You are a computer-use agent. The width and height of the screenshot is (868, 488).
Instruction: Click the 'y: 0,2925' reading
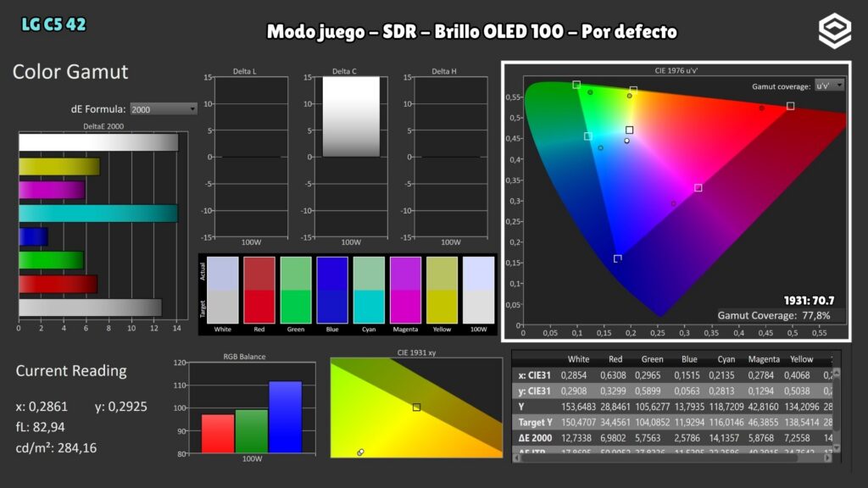(120, 407)
